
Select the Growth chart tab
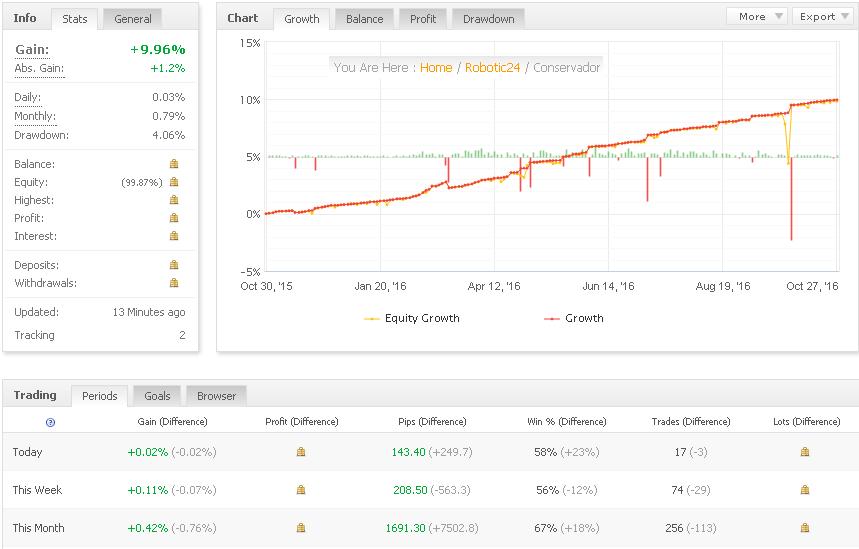[301, 19]
